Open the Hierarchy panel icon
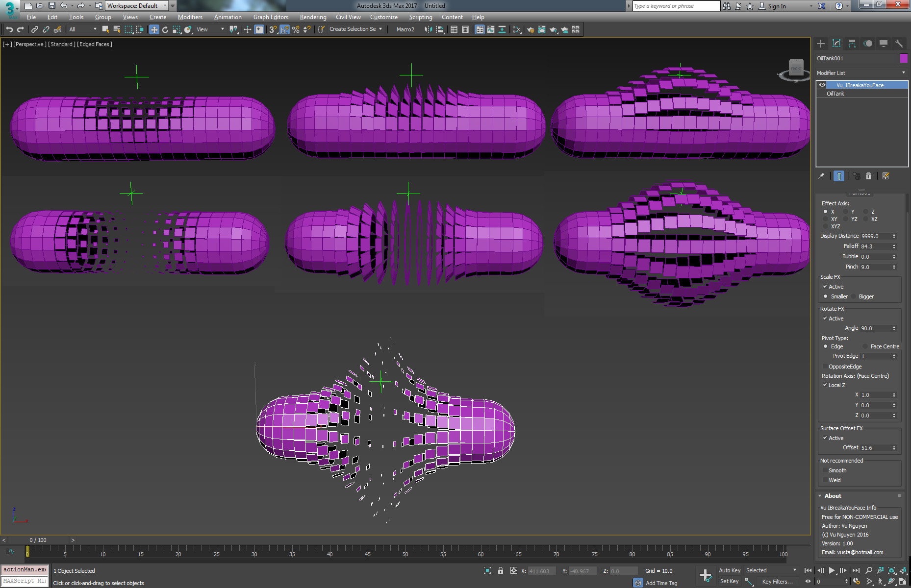Screen dimensions: 911x588 click(x=852, y=44)
